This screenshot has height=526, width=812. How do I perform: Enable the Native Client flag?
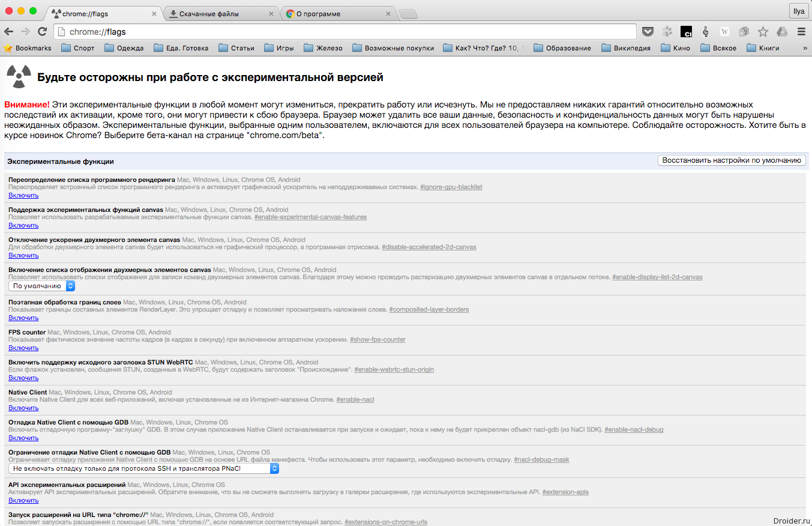click(23, 408)
